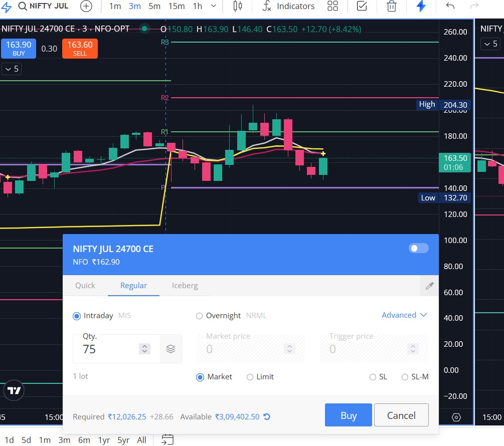504x446 pixels.
Task: Switch to the Quick order tab
Action: coord(85,286)
